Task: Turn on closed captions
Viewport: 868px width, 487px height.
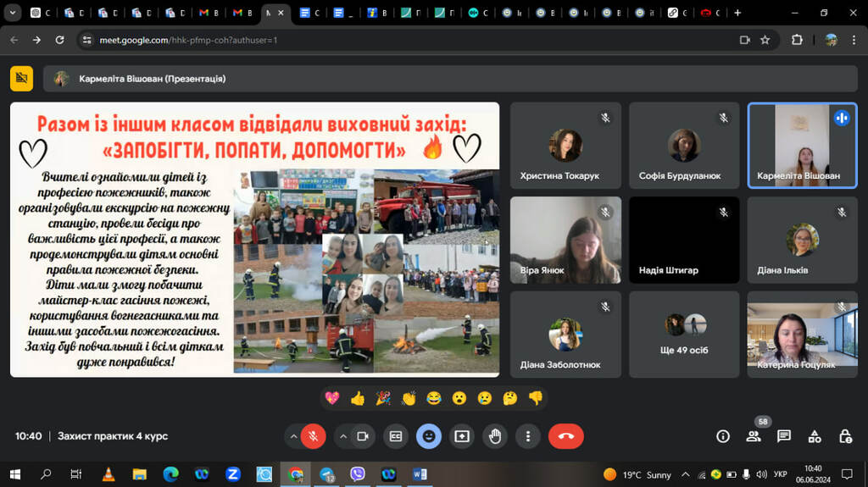Action: (395, 436)
